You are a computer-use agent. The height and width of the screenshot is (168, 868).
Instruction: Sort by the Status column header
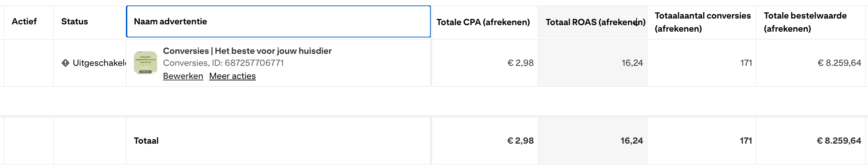point(75,21)
